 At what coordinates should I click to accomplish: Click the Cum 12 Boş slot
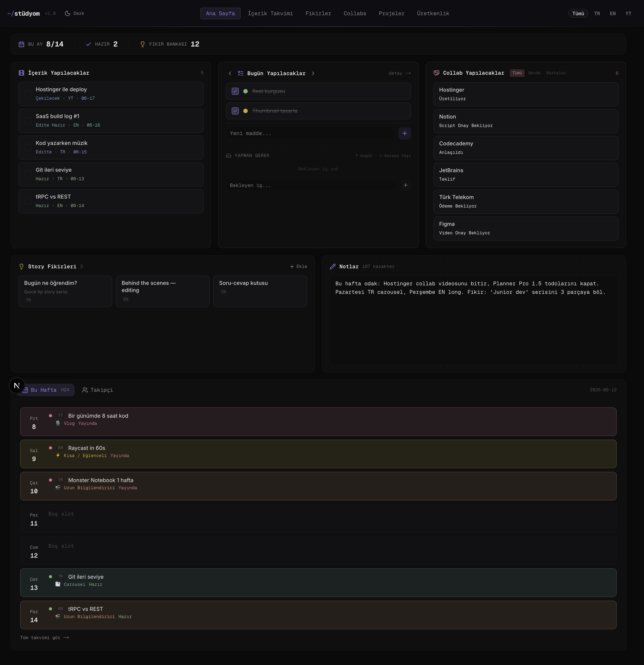coord(318,551)
